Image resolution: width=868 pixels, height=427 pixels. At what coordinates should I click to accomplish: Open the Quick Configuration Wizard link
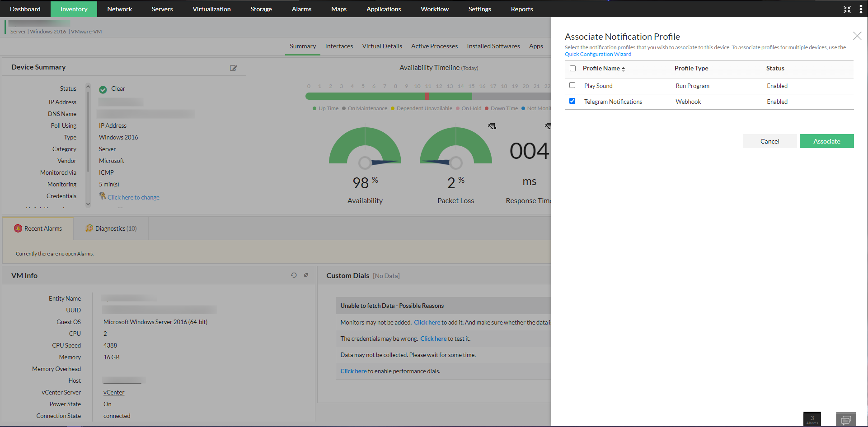point(597,54)
